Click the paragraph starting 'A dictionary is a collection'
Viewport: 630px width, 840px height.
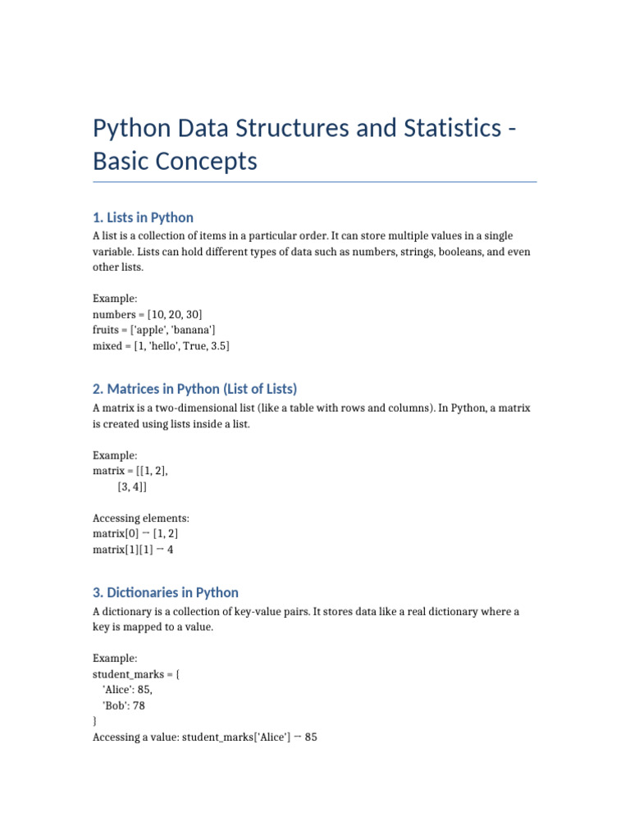[x=306, y=619]
